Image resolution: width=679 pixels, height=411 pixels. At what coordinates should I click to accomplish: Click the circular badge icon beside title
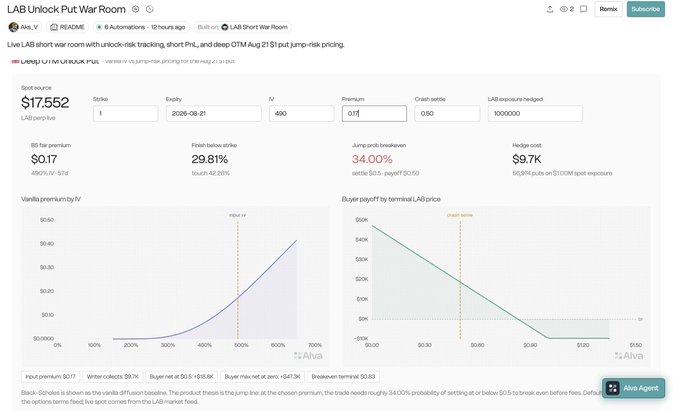pos(136,9)
